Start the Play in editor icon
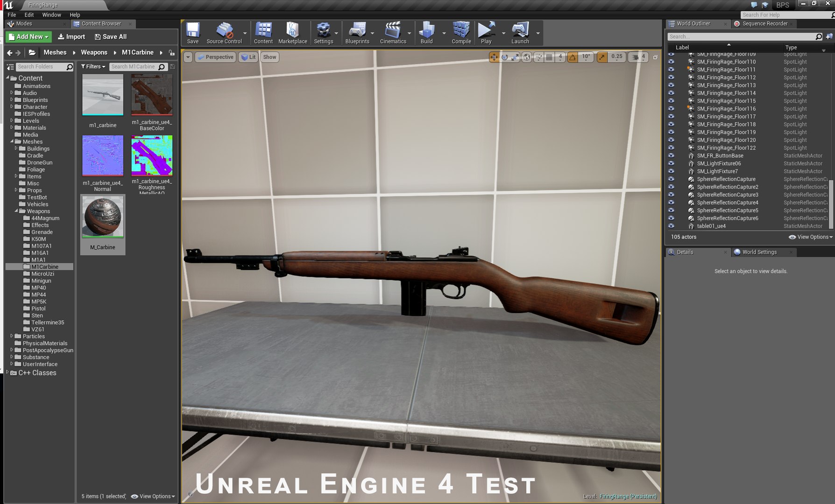Image resolution: width=835 pixels, height=504 pixels. [486, 33]
